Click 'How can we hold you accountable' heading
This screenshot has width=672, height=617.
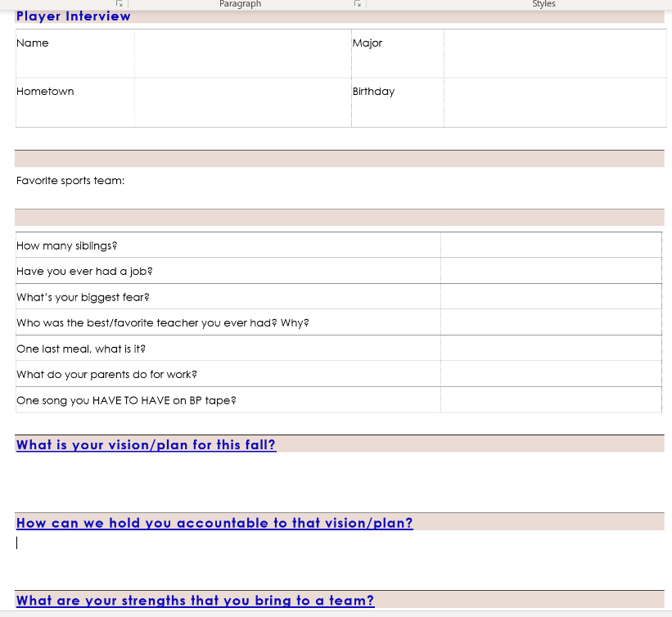tap(214, 523)
